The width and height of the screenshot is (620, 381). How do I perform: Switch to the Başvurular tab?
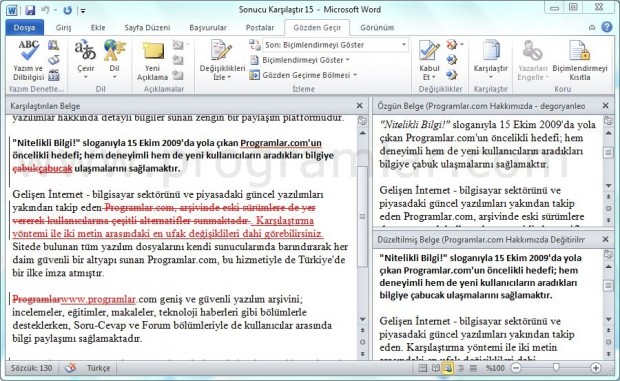point(208,28)
